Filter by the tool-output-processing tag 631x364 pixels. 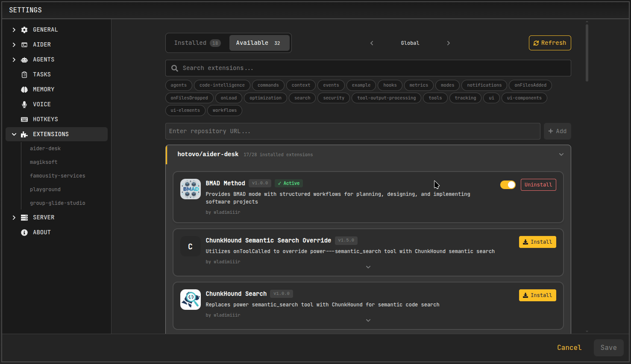click(387, 98)
